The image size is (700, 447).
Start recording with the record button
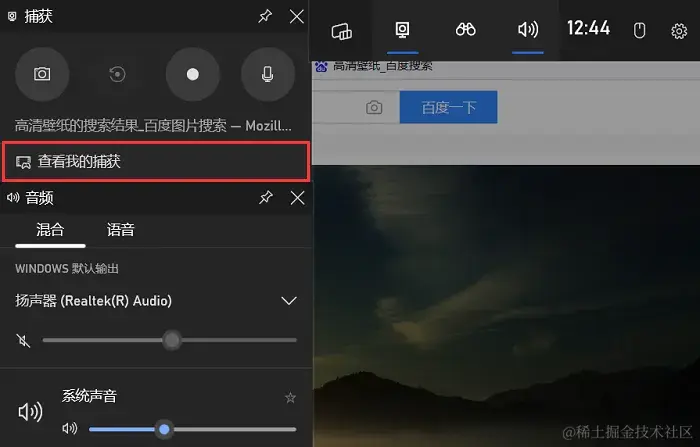[x=192, y=74]
